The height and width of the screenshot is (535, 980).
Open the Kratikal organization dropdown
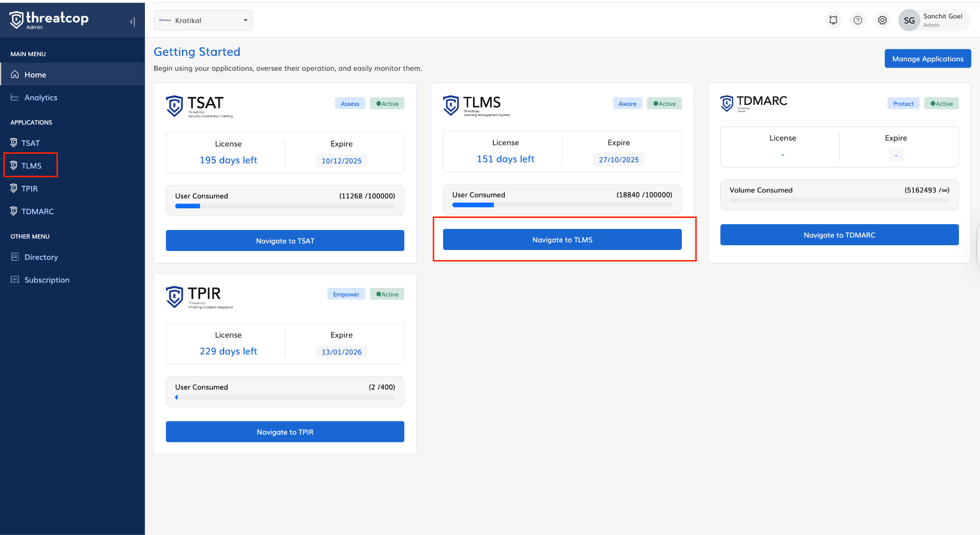203,20
